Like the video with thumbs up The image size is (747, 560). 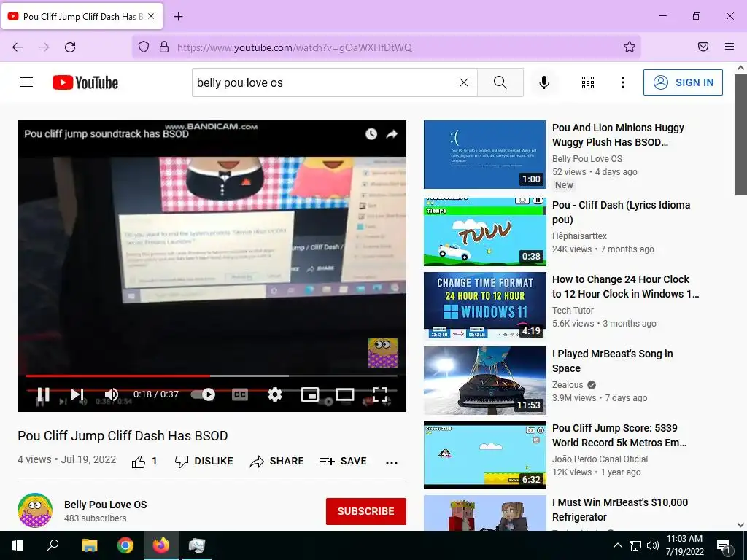coord(138,462)
